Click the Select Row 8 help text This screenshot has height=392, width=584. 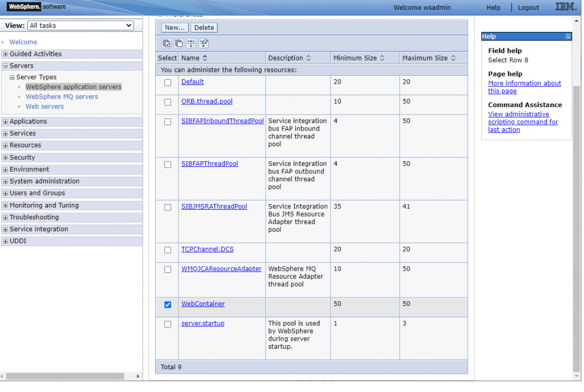(x=508, y=60)
